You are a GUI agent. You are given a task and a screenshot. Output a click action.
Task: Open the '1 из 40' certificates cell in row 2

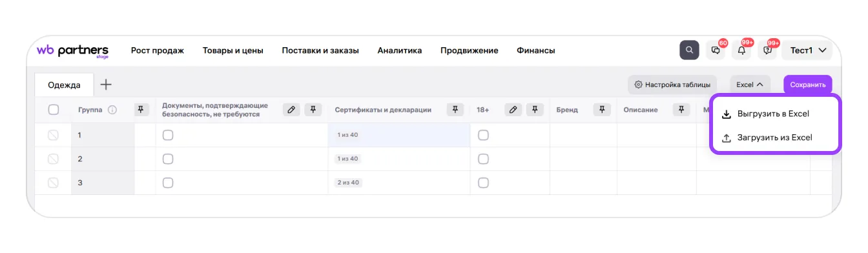pyautogui.click(x=399, y=159)
